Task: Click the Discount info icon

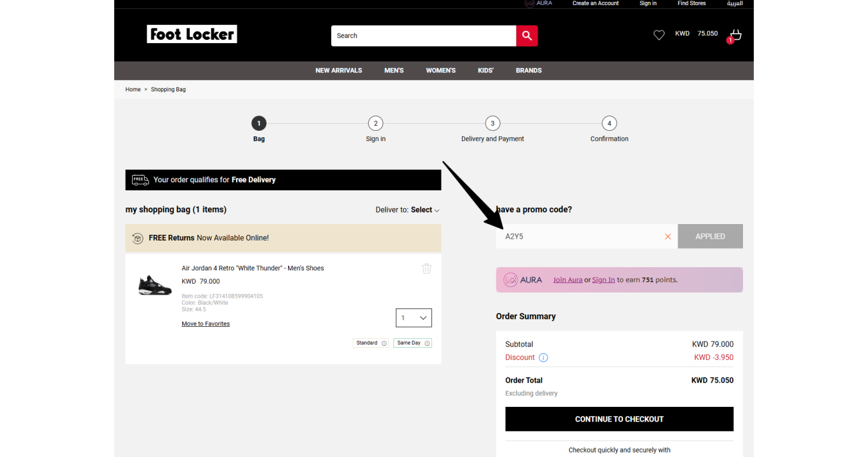Action: click(543, 357)
